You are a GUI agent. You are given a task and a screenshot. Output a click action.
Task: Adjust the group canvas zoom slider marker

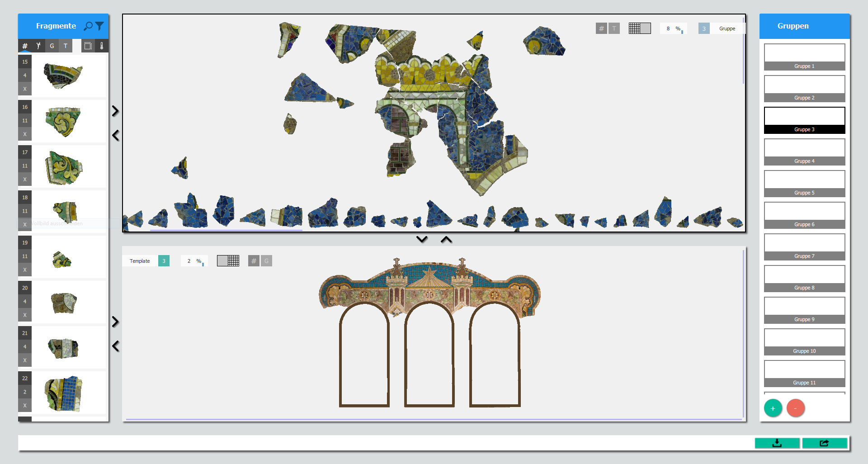682,32
